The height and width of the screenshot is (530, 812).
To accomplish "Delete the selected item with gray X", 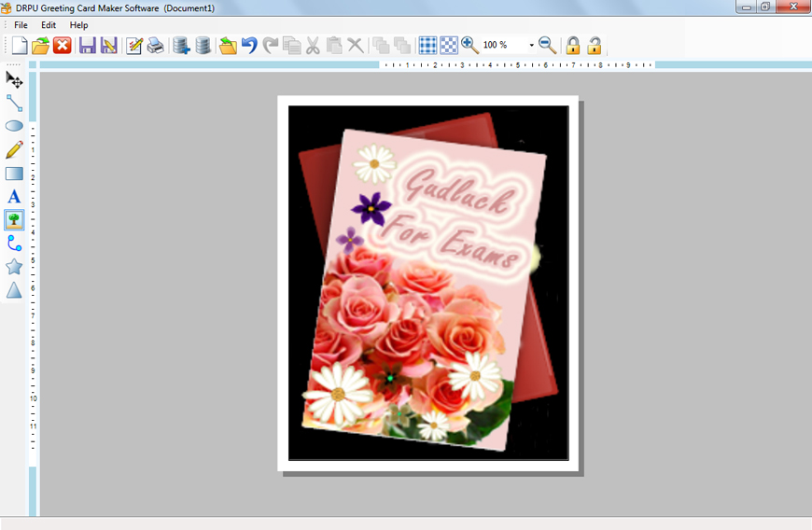I will click(356, 46).
